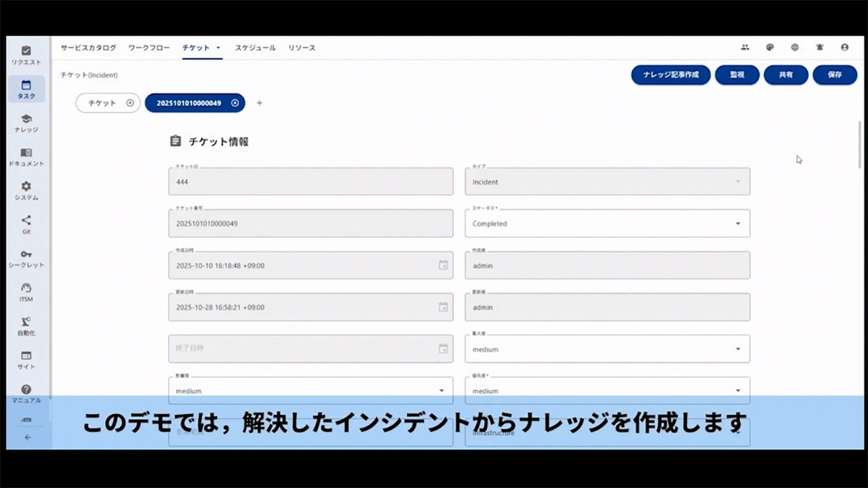Image resolution: width=868 pixels, height=488 pixels.
Task: Open the ITSM sidebar icon
Action: tap(26, 292)
